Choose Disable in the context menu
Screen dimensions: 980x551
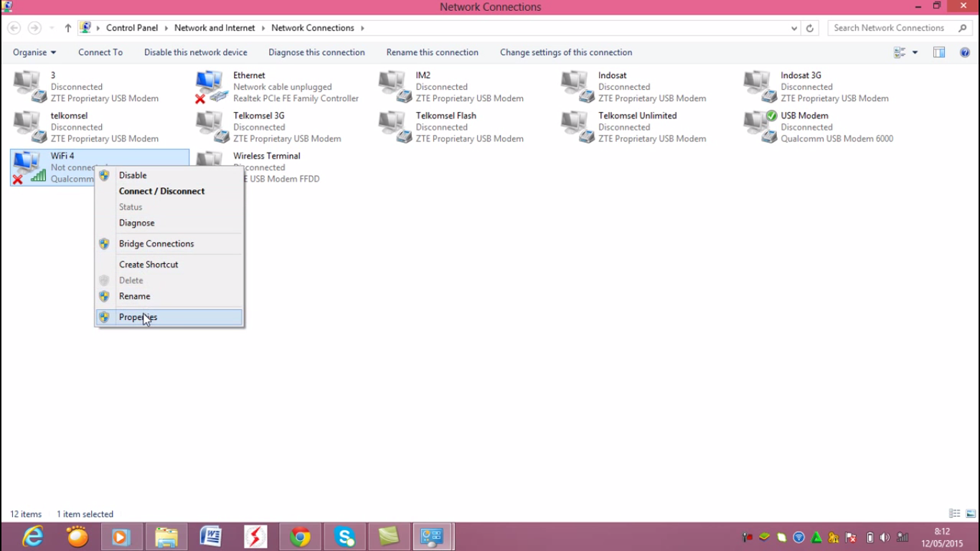169,175
